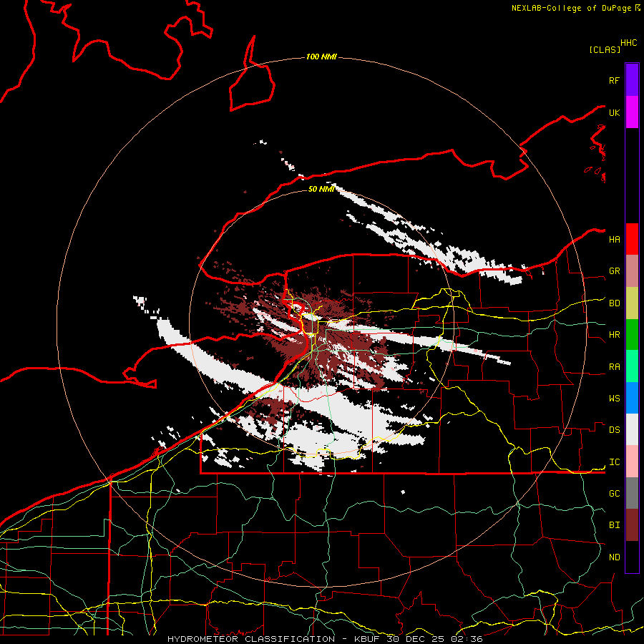Click the UK legend label
This screenshot has height=644, width=644.
[x=614, y=112]
